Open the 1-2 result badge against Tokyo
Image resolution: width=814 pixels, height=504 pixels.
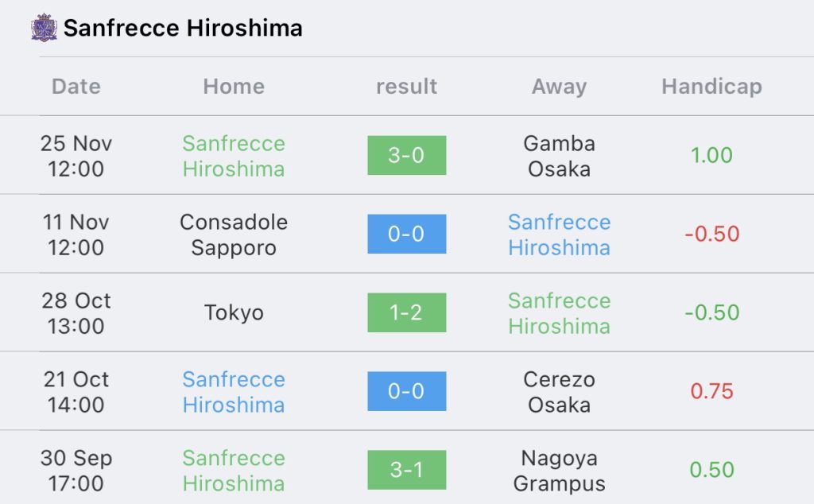[x=406, y=312]
